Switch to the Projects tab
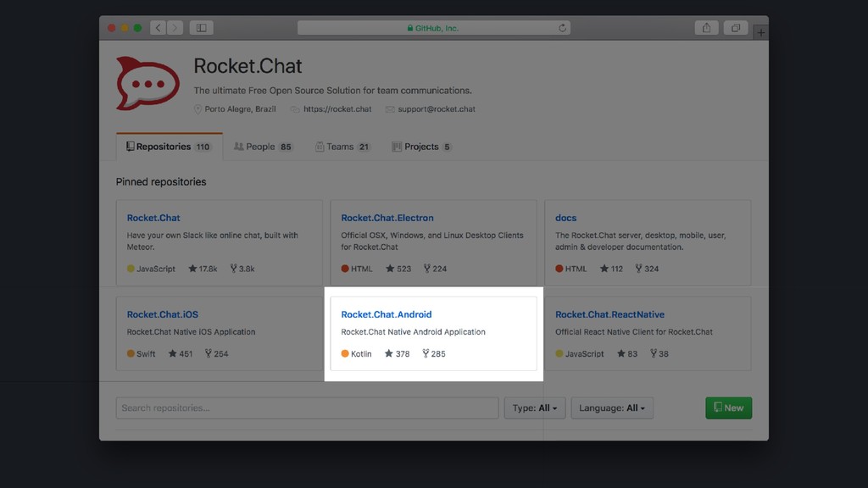Image resolution: width=868 pixels, height=488 pixels. (x=422, y=147)
